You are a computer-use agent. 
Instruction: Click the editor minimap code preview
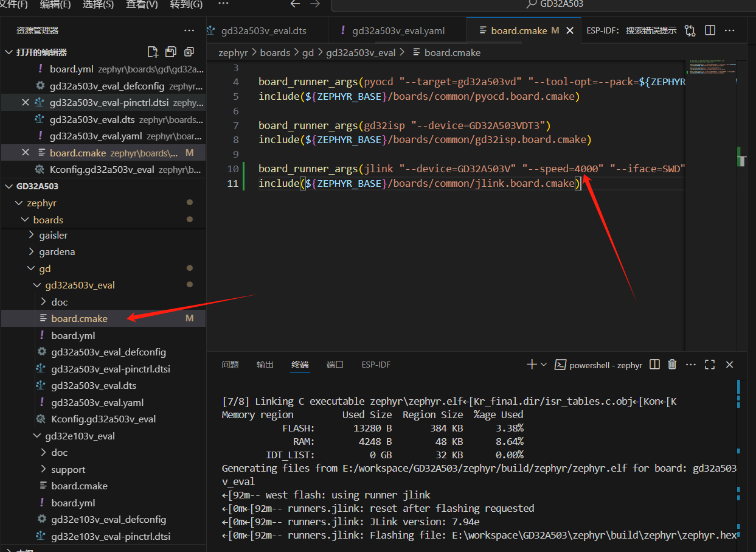click(712, 67)
